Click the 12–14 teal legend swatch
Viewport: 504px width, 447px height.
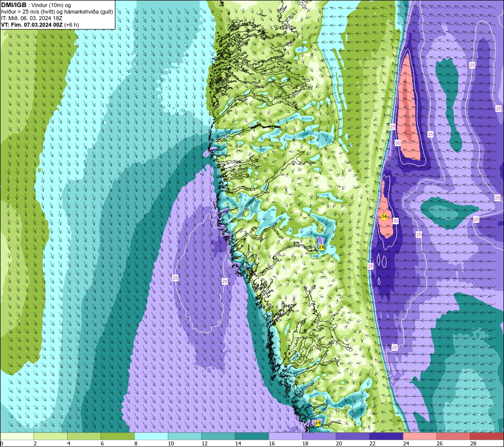218,436
